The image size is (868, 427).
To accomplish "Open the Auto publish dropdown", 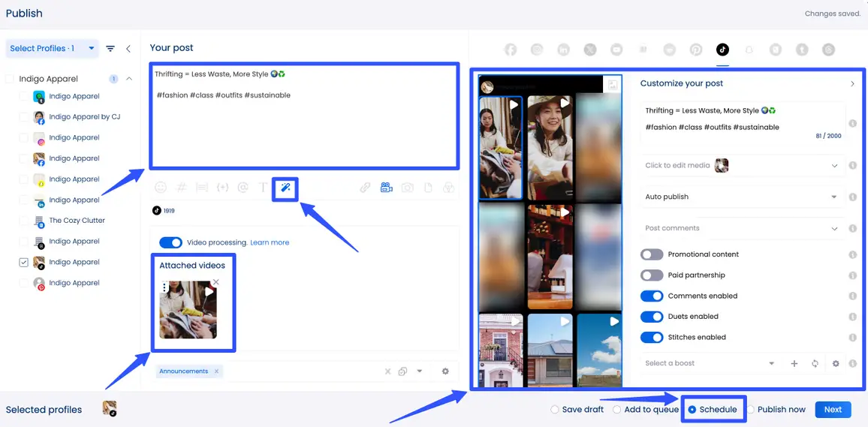I will click(740, 197).
